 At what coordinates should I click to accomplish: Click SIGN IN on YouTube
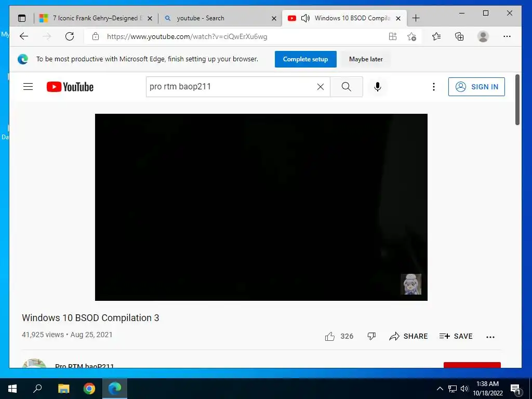coord(476,87)
